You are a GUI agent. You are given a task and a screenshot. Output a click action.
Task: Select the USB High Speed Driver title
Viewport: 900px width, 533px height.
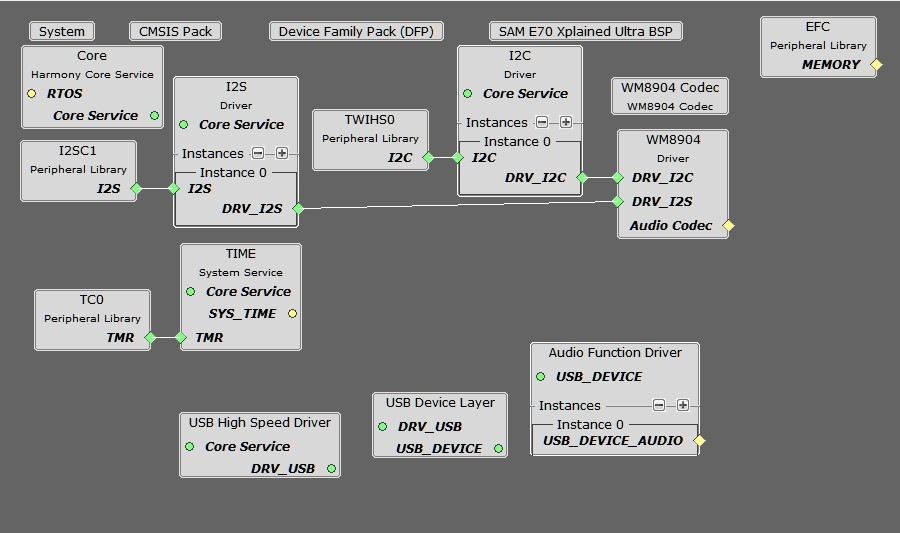point(260,423)
